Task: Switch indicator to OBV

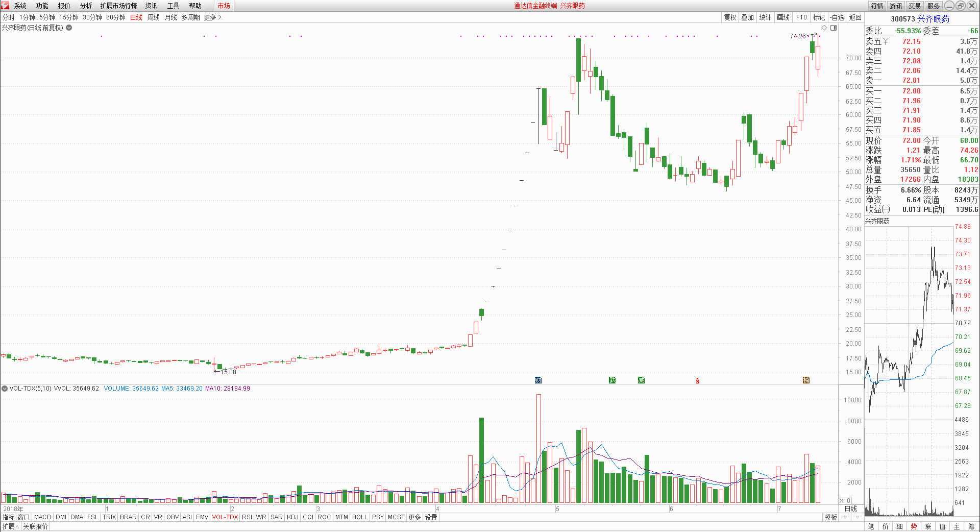Action: tap(173, 517)
